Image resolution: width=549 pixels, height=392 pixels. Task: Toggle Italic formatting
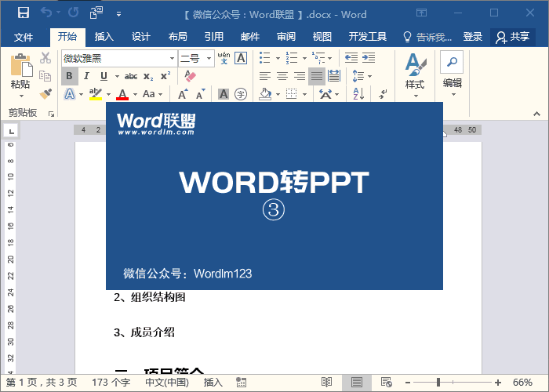click(x=86, y=76)
